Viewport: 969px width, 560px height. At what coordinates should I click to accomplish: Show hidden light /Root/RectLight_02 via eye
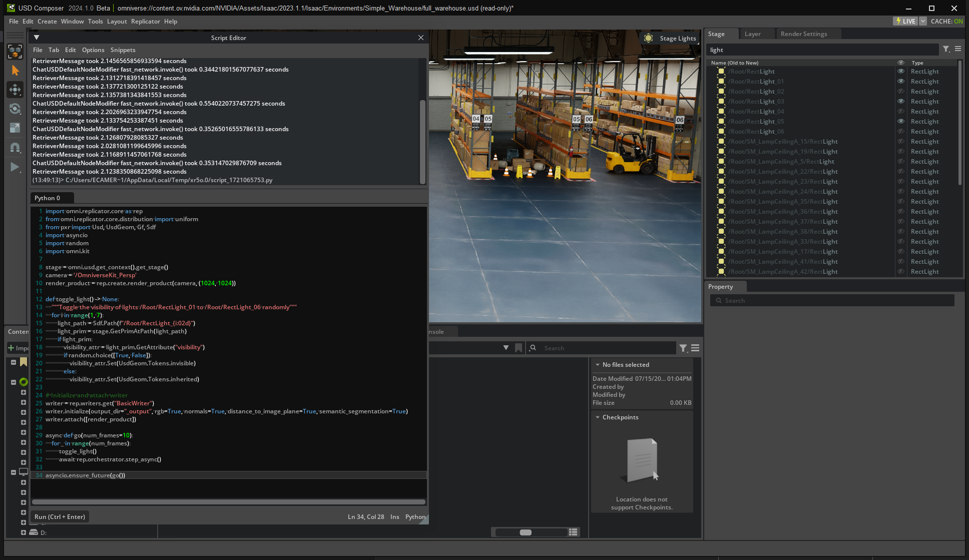click(900, 91)
